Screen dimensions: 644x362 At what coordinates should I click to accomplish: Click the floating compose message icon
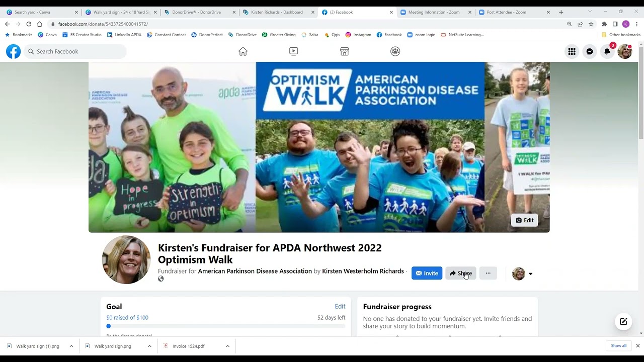tap(623, 322)
